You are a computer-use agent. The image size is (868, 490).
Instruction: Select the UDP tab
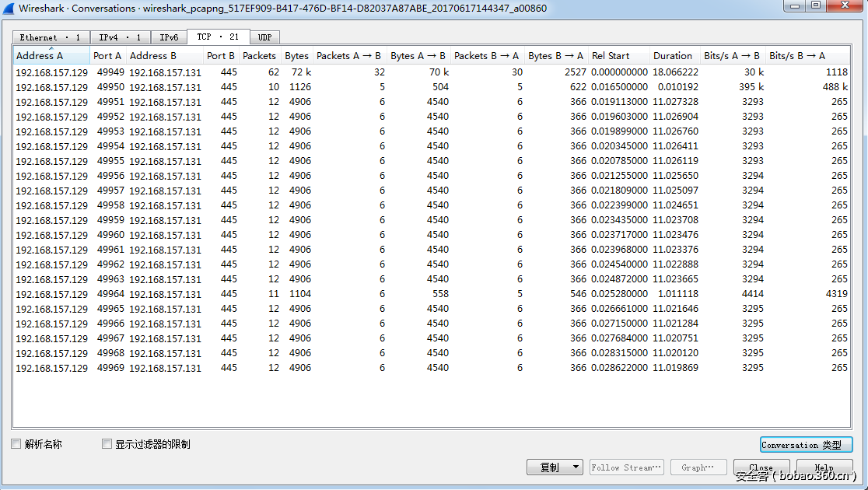(264, 37)
